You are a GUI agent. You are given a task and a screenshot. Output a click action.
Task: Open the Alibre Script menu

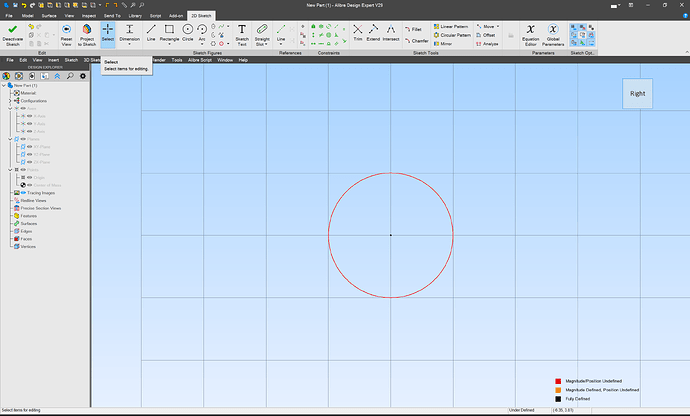200,60
